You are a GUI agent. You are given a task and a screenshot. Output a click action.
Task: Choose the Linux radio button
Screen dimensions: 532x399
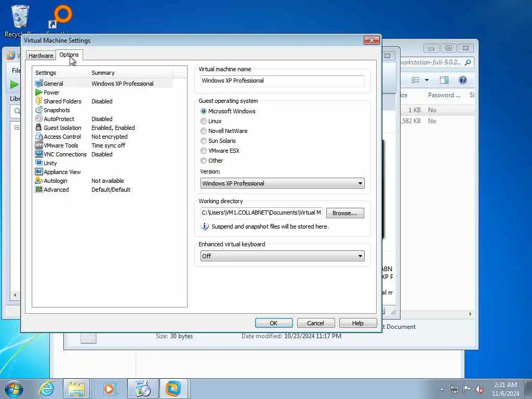click(204, 121)
